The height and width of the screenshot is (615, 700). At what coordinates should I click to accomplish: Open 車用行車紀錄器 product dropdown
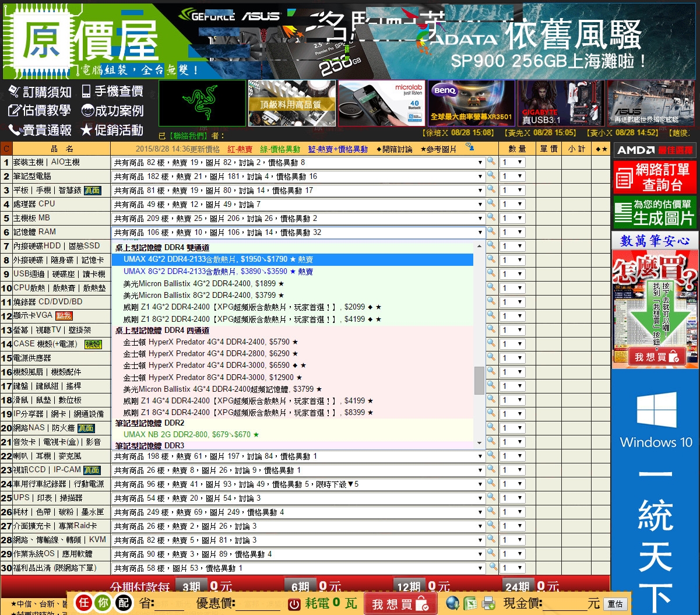pos(298,484)
